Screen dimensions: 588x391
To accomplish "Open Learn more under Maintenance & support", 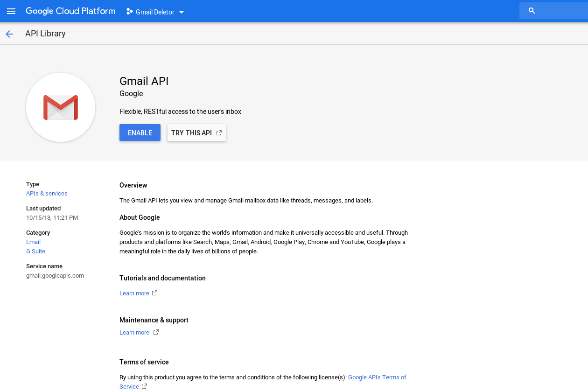I will coord(134,333).
